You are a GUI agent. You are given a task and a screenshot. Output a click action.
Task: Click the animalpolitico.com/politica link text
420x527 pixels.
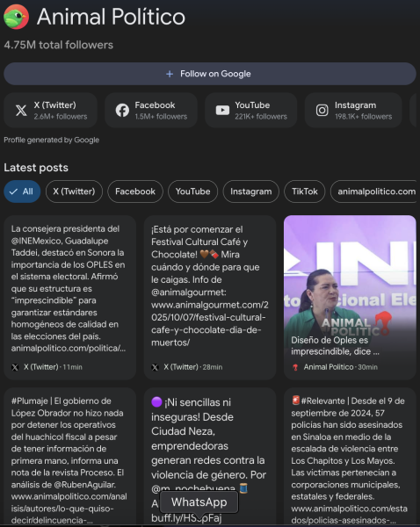point(69,348)
